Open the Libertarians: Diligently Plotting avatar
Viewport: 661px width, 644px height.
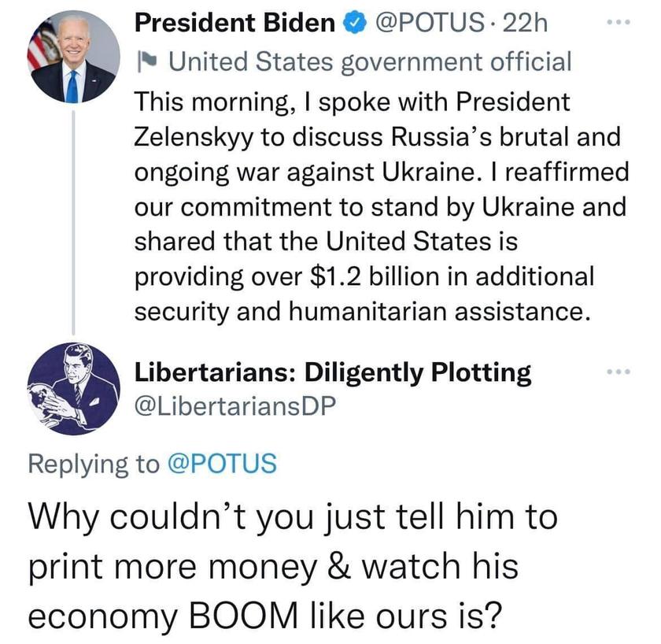point(74,388)
